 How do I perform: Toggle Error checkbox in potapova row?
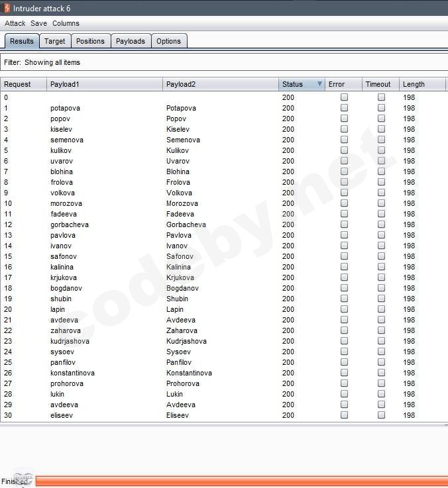[x=344, y=108]
